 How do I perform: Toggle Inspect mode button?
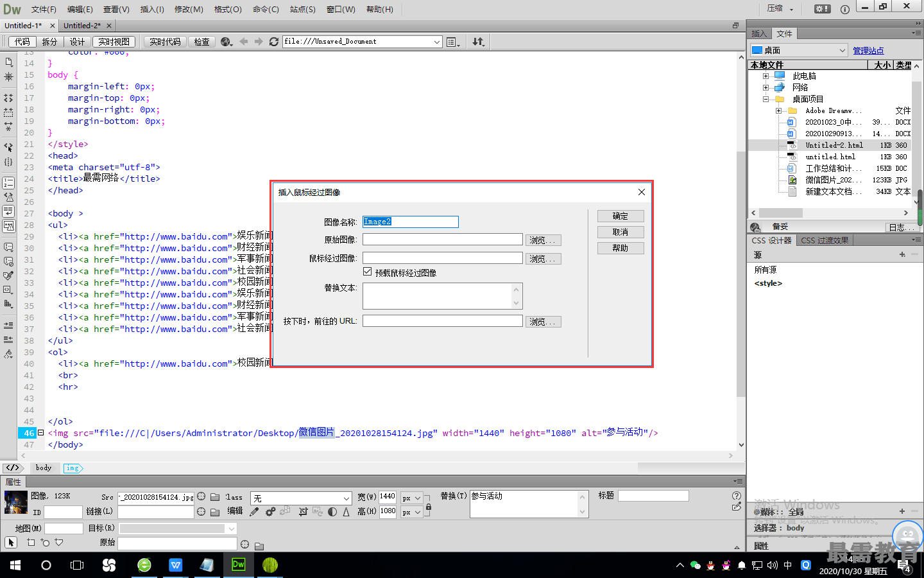pos(201,42)
